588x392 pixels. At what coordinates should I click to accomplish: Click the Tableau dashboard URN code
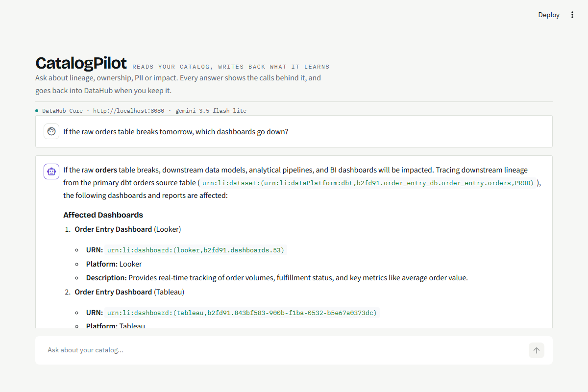pos(243,313)
